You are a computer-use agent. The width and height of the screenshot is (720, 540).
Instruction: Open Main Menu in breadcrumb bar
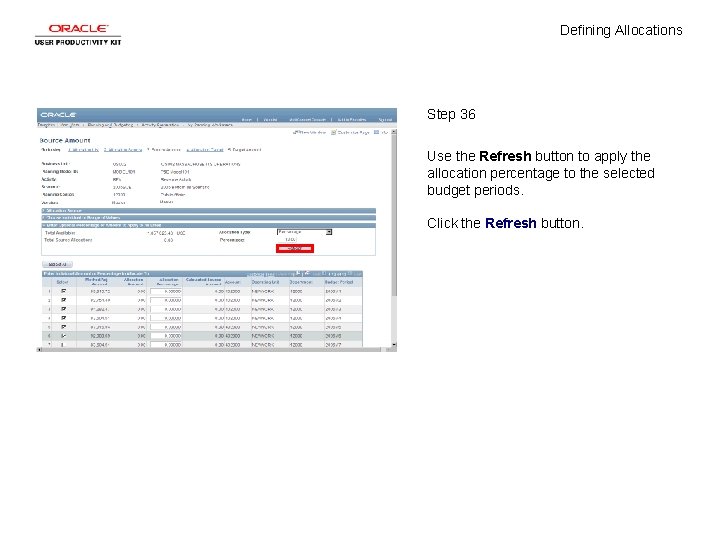70,125
